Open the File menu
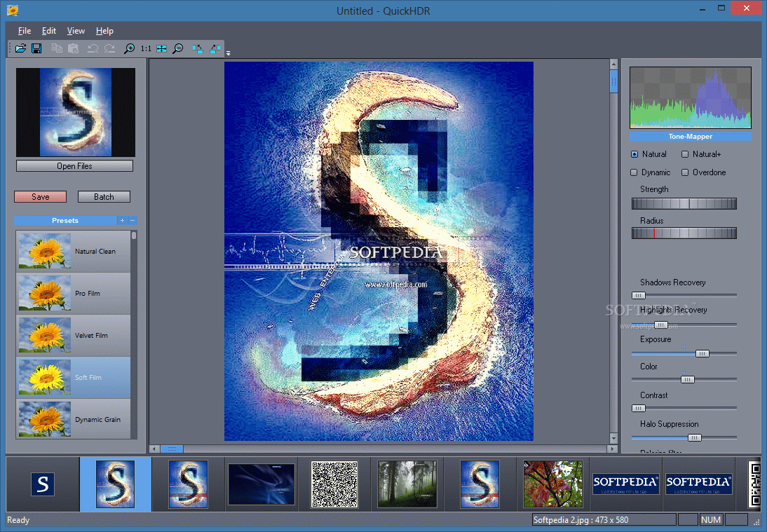The image size is (767, 532). pos(25,31)
